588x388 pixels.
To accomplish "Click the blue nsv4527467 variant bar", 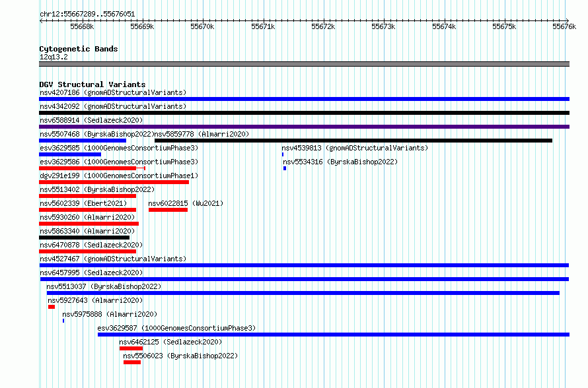I will (304, 265).
